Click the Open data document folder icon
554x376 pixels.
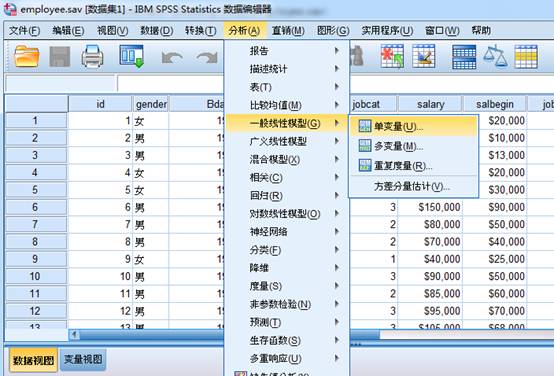pyautogui.click(x=26, y=56)
